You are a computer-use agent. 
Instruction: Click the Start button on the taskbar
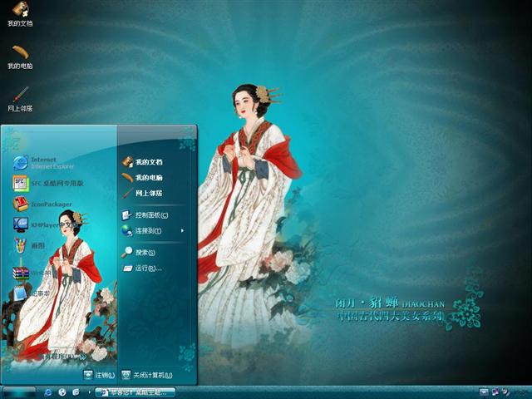[x=19, y=392]
